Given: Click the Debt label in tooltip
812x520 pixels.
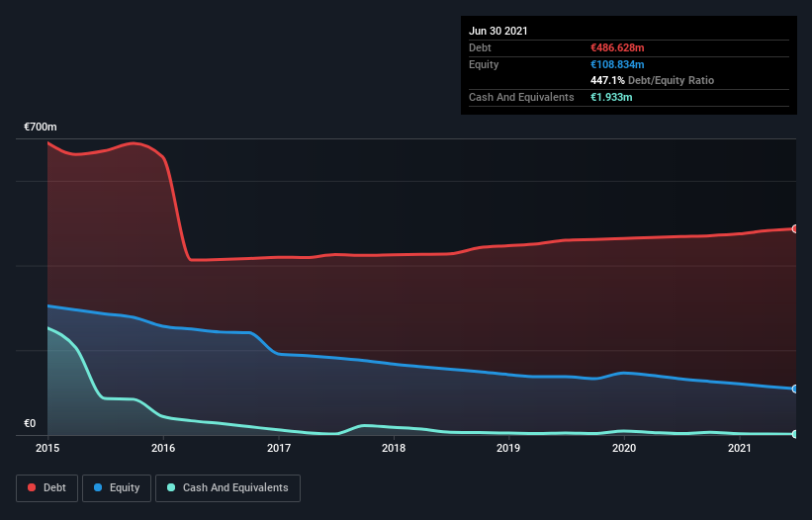Looking at the screenshot, I should (480, 47).
